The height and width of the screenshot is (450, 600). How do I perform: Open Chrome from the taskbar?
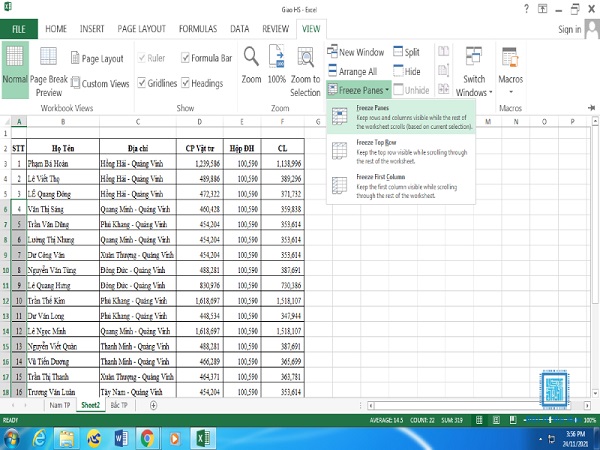147,438
